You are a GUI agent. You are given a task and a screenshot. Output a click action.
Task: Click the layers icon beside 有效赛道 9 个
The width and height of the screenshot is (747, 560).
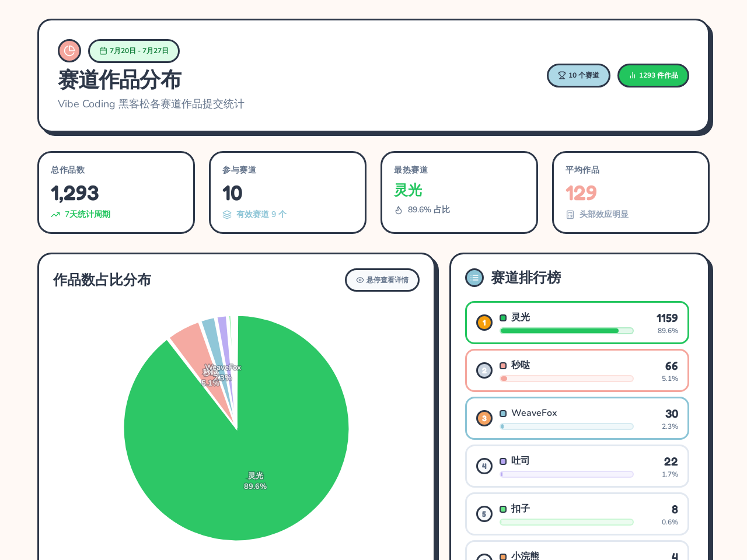coord(227,215)
